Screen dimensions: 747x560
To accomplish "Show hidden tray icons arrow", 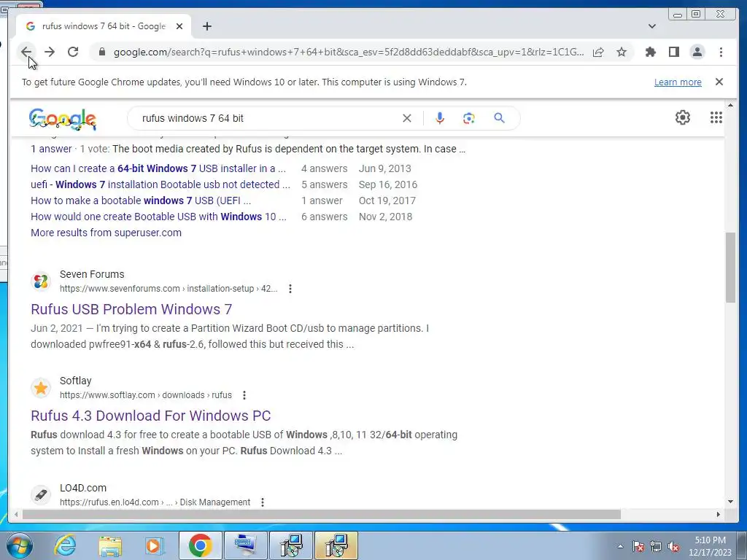I will click(x=620, y=546).
